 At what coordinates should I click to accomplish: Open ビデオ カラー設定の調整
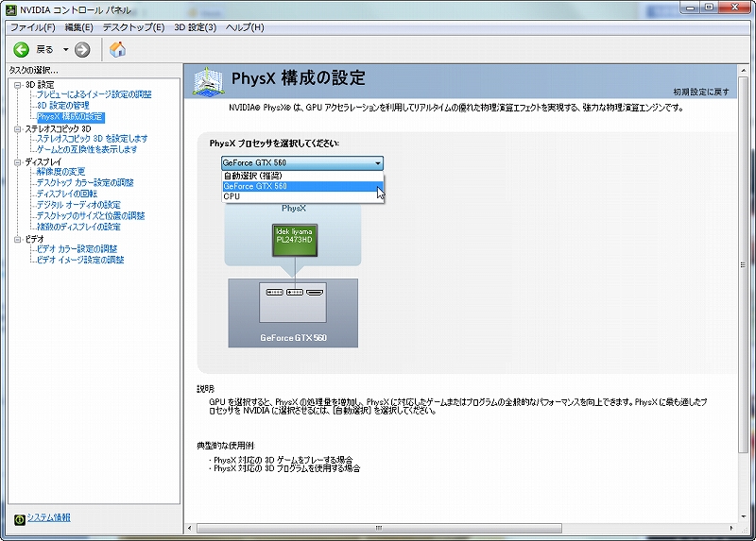pos(77,249)
